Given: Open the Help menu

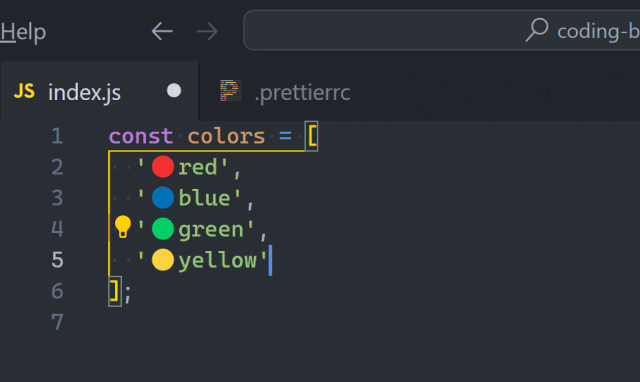Looking at the screenshot, I should click(x=23, y=31).
